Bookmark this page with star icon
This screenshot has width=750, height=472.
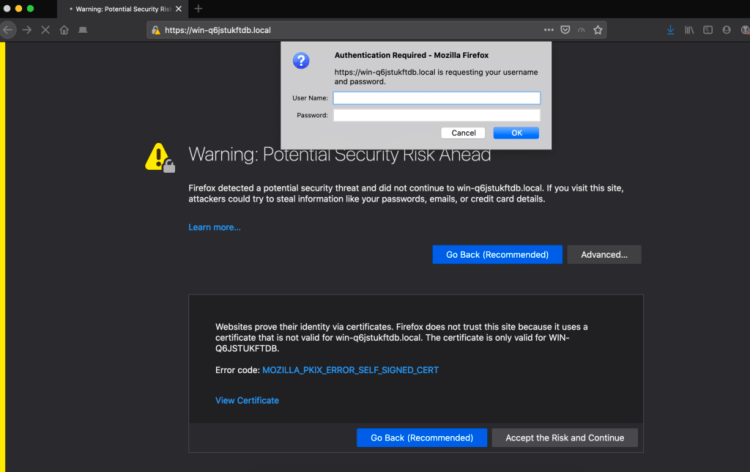[x=598, y=30]
